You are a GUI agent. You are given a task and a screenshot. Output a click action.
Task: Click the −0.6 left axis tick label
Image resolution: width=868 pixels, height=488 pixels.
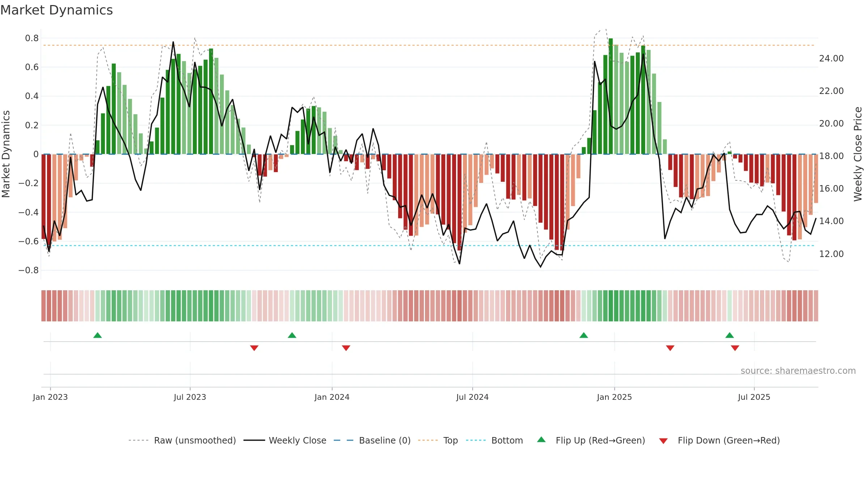pyautogui.click(x=29, y=241)
